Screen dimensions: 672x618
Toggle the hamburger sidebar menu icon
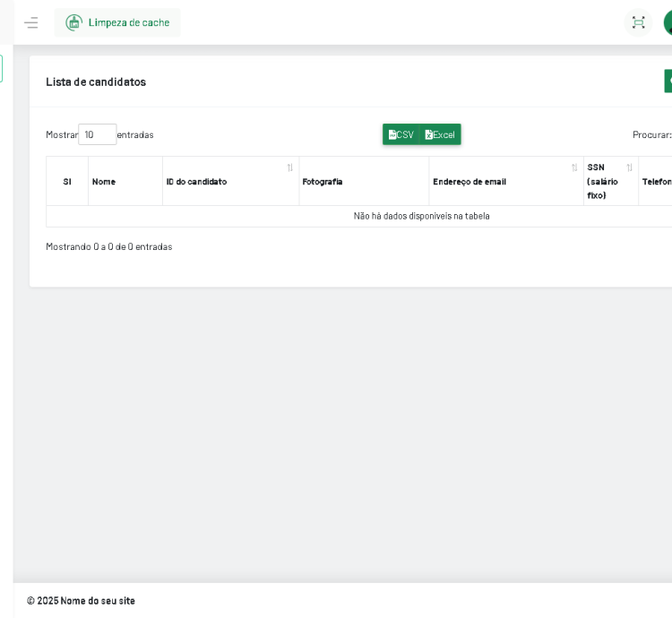point(31,22)
